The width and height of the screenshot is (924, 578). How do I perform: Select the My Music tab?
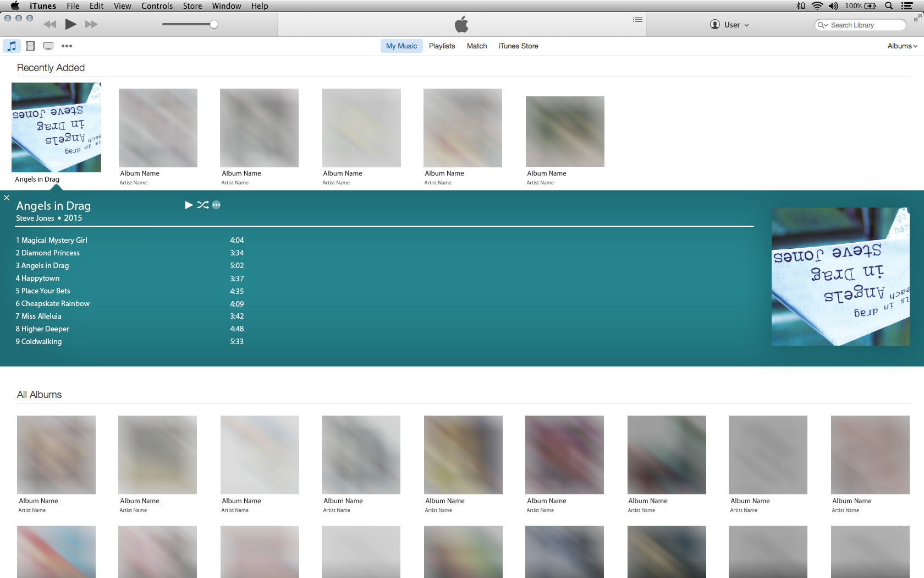click(x=402, y=46)
